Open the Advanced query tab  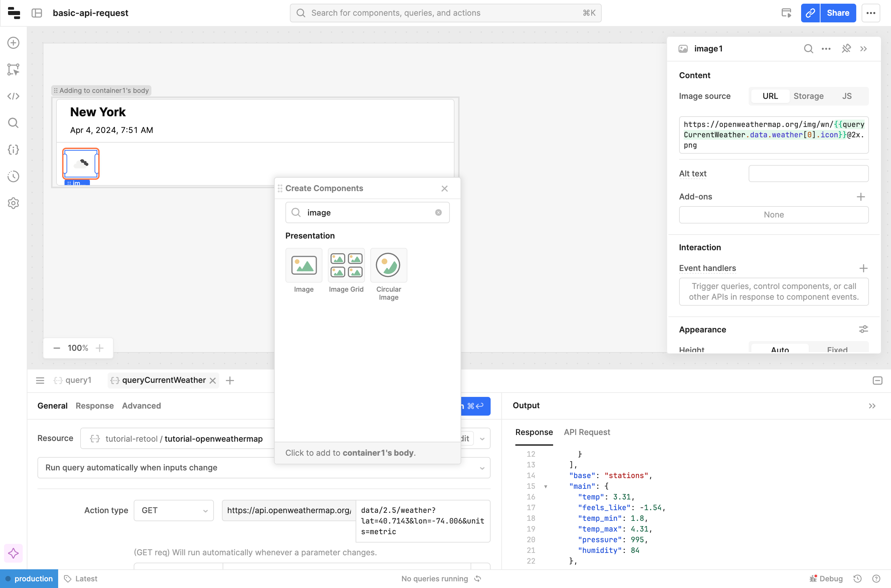141,406
